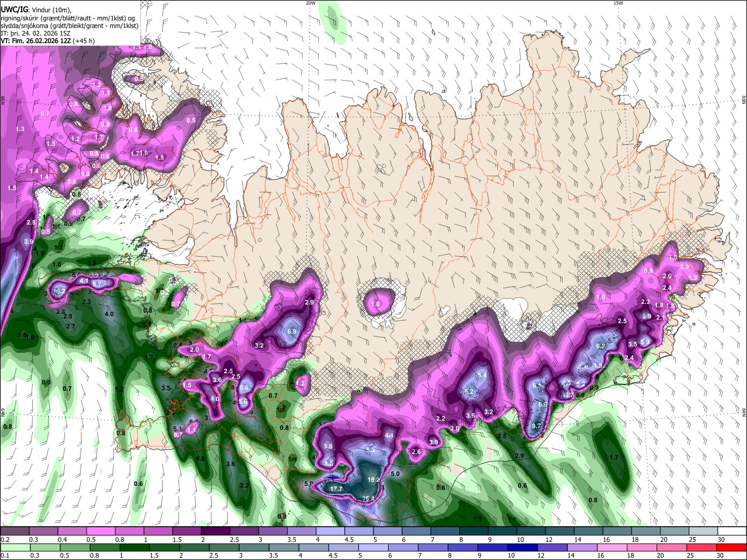Image resolution: width=747 pixels, height=560 pixels.
Task: Click the forecast issue time 'þri. 24. 02. 2026 15Z'
Action: click(x=40, y=33)
